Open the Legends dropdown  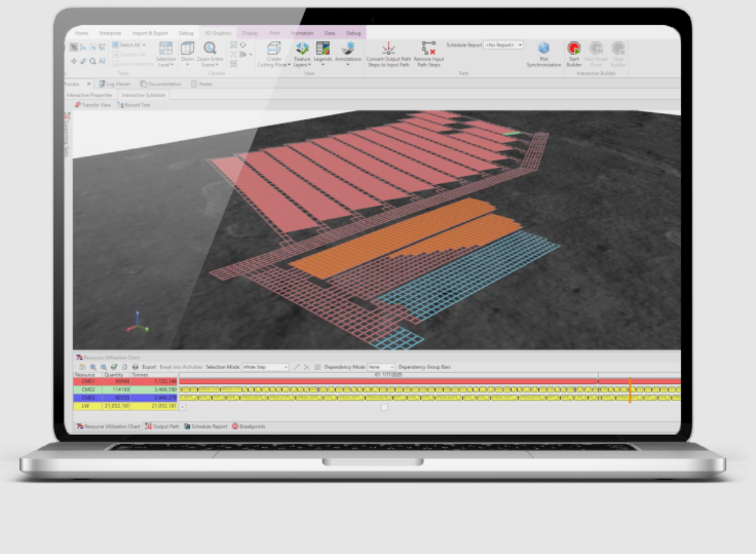(x=323, y=54)
